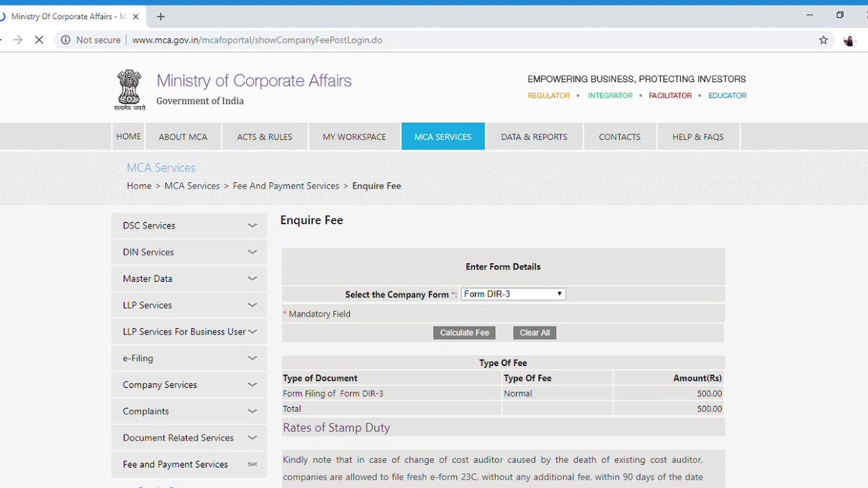Click the Enquire Fee page heading

[311, 220]
